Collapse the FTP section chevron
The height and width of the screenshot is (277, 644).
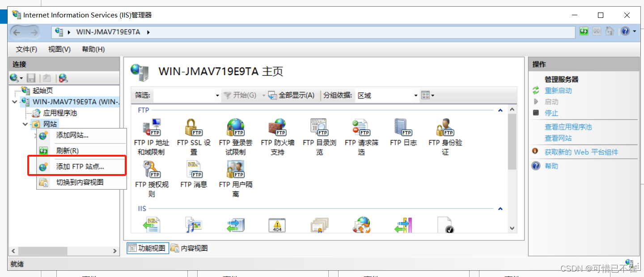point(500,110)
